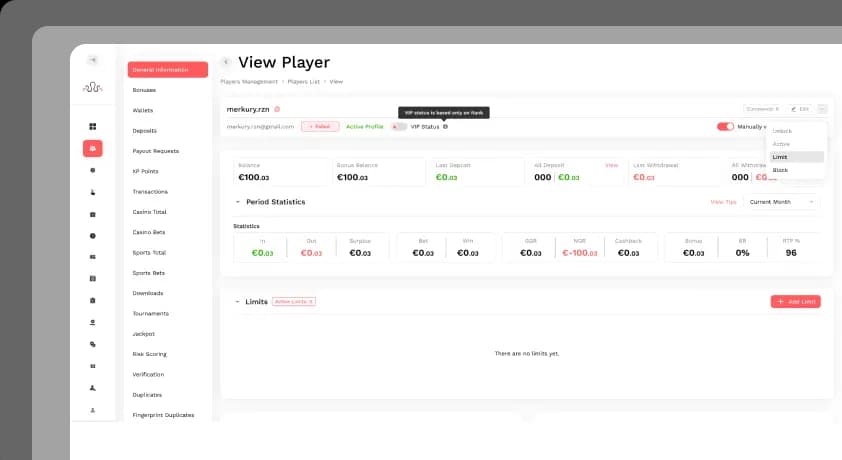Open the Bonuses tab
Screen dimensions: 842x460
pyautogui.click(x=144, y=90)
